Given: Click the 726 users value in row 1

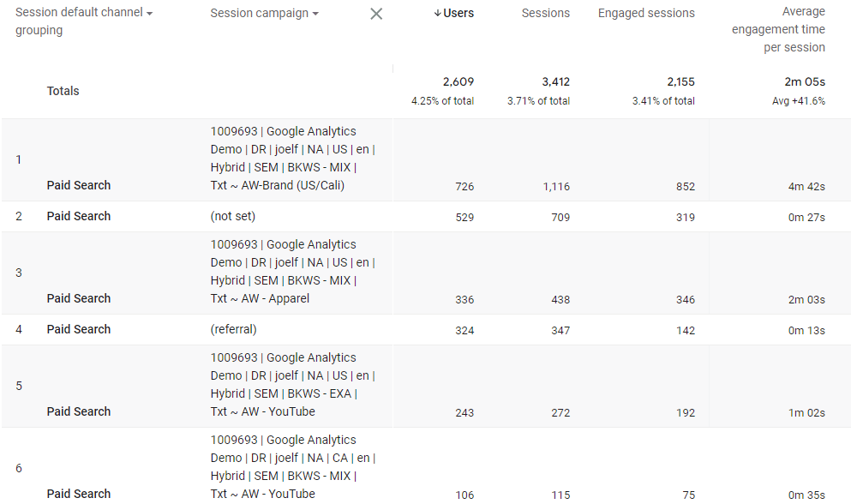Looking at the screenshot, I should (464, 186).
